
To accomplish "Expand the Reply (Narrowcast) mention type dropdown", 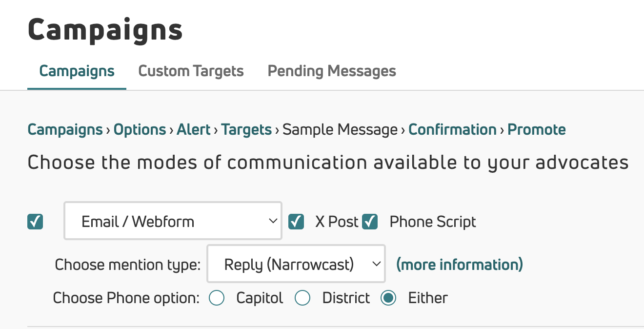I will click(x=296, y=264).
